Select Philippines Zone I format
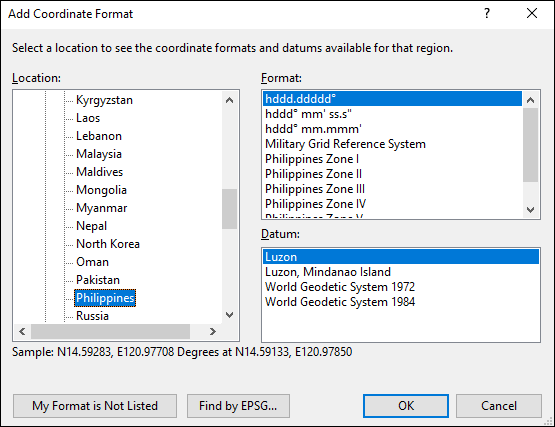 pyautogui.click(x=392, y=159)
